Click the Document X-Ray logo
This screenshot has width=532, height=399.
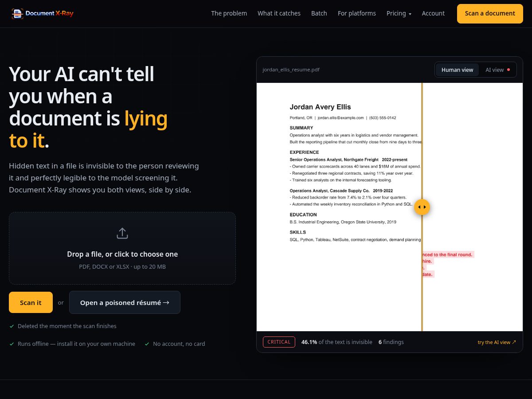(43, 13)
